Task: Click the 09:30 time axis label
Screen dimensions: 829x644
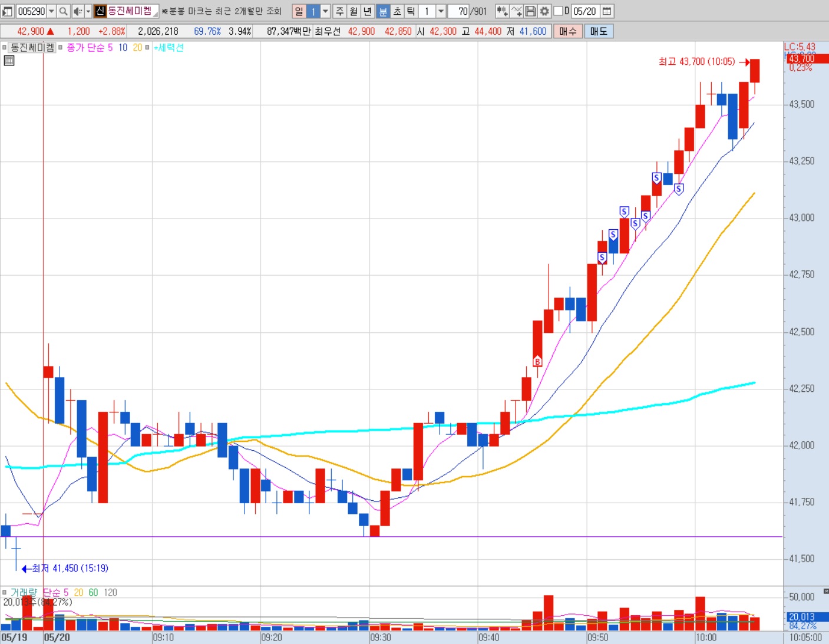Action: tap(381, 638)
